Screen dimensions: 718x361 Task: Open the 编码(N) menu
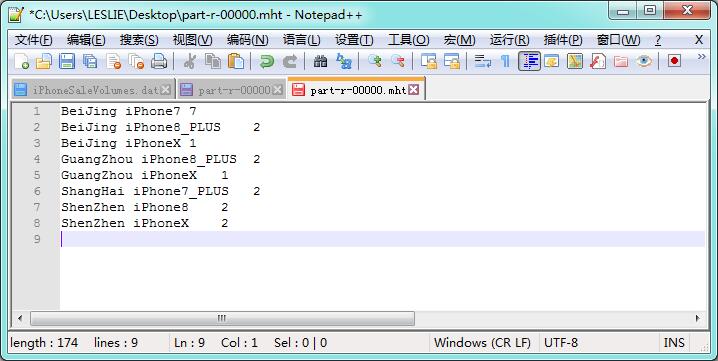coord(247,40)
